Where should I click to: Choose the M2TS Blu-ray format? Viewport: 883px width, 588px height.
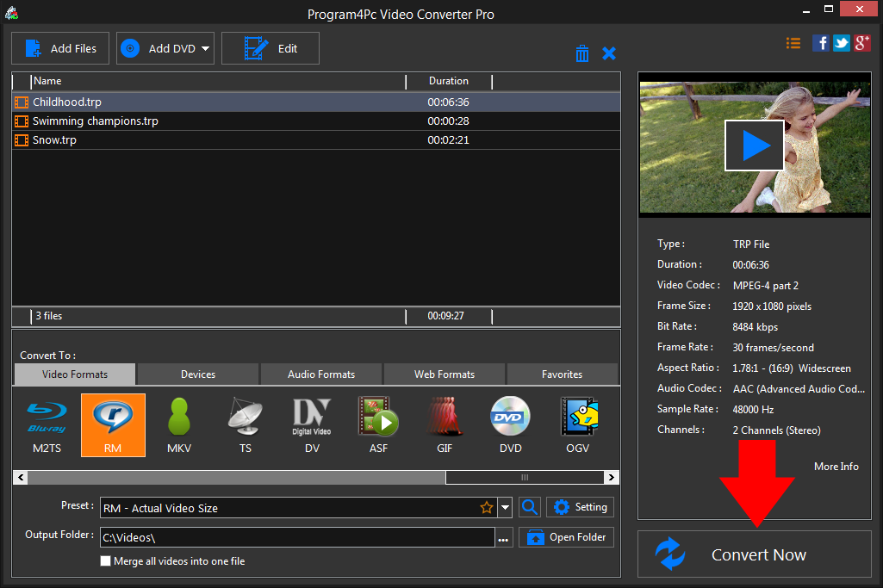pos(46,424)
